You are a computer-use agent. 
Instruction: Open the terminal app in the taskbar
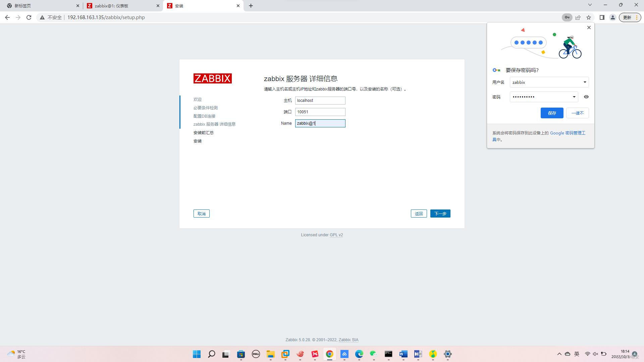388,354
